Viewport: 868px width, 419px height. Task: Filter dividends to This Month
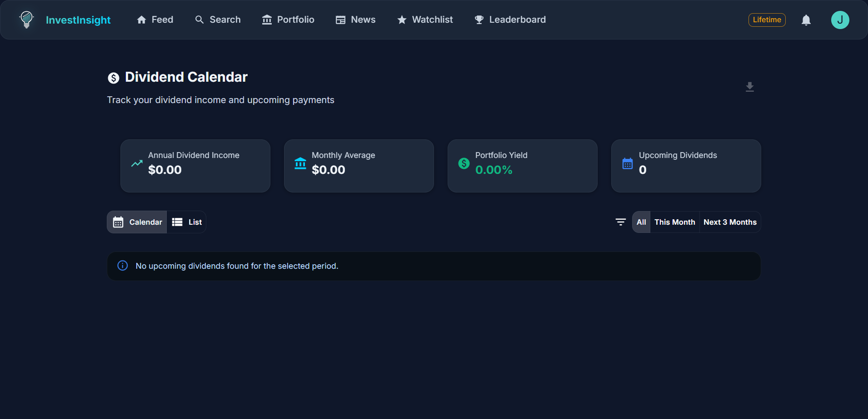674,222
